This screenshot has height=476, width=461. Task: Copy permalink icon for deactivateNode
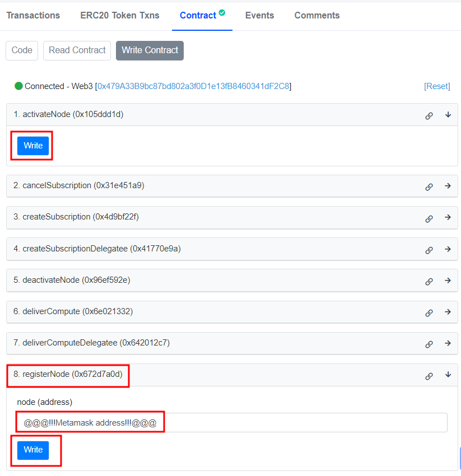click(x=429, y=282)
